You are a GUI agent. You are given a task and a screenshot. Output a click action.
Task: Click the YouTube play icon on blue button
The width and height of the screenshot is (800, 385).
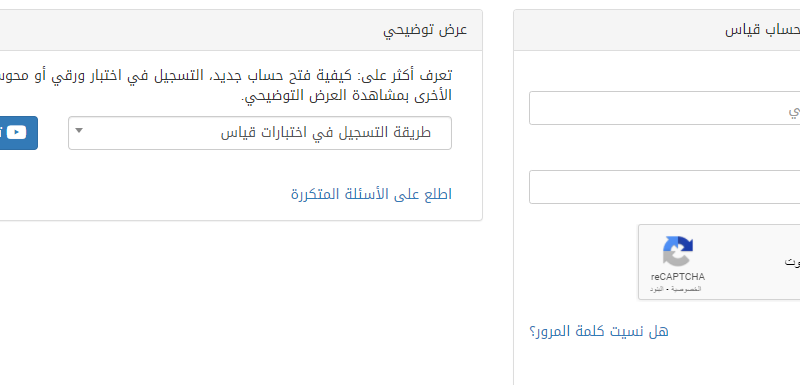coord(16,133)
